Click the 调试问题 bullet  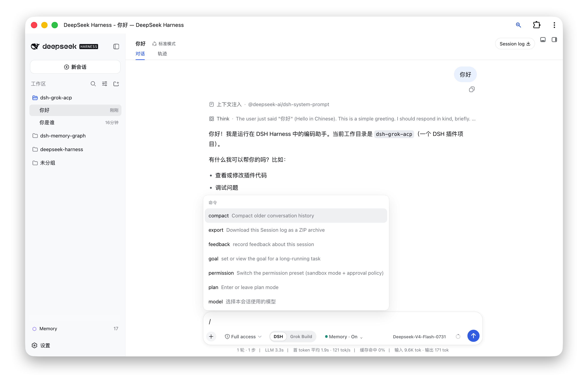point(227,188)
